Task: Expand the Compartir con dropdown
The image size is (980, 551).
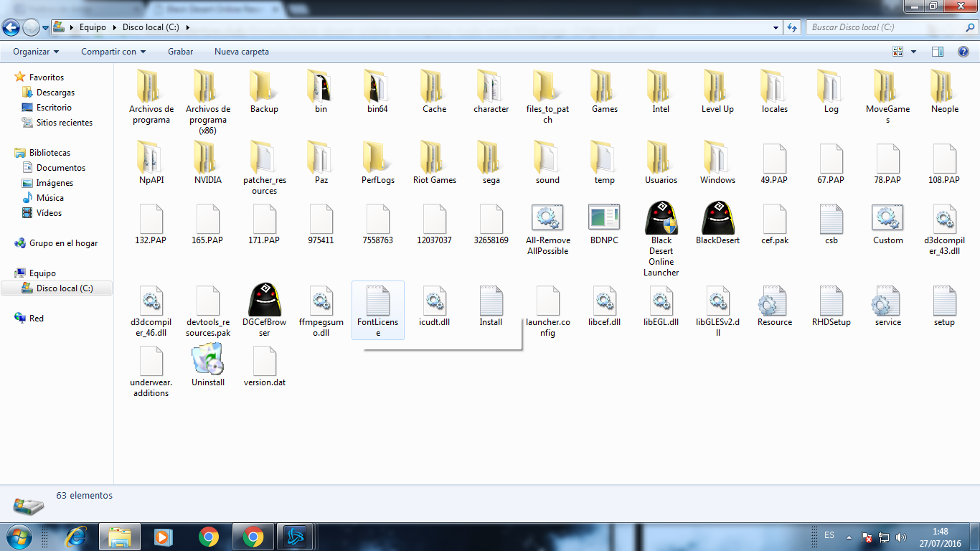Action: pyautogui.click(x=113, y=52)
